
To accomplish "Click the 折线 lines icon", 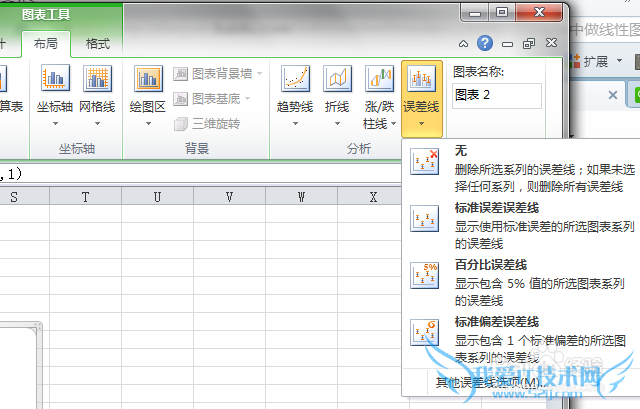I will pos(337,78).
